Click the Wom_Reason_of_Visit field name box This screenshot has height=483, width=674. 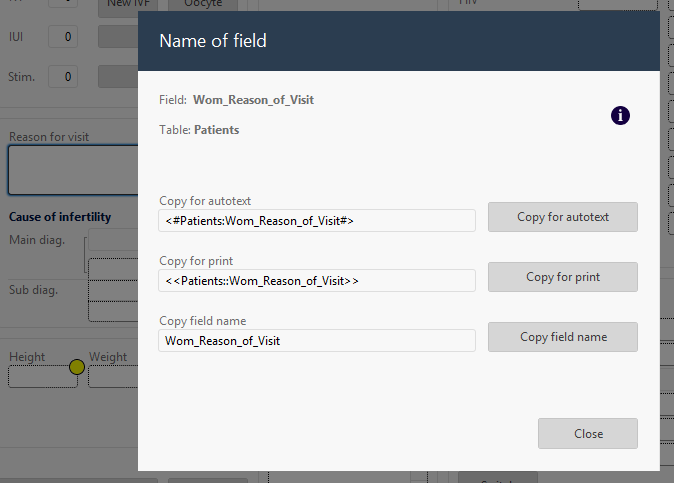coord(317,341)
